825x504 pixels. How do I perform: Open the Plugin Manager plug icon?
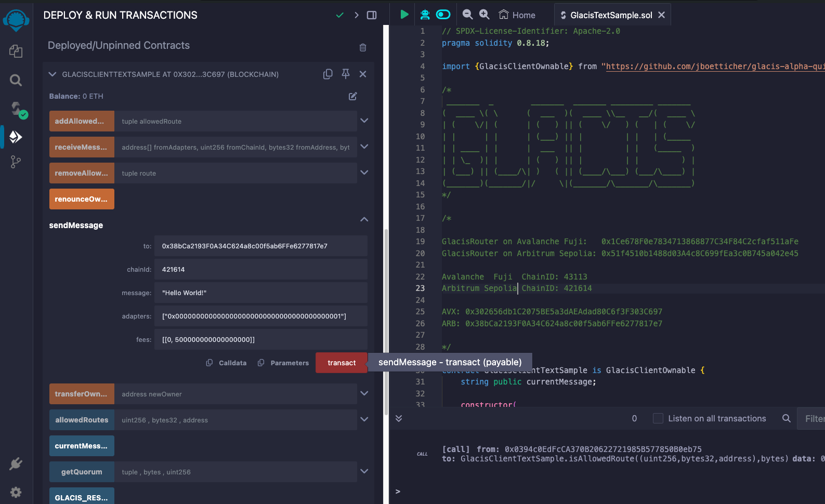[16, 463]
